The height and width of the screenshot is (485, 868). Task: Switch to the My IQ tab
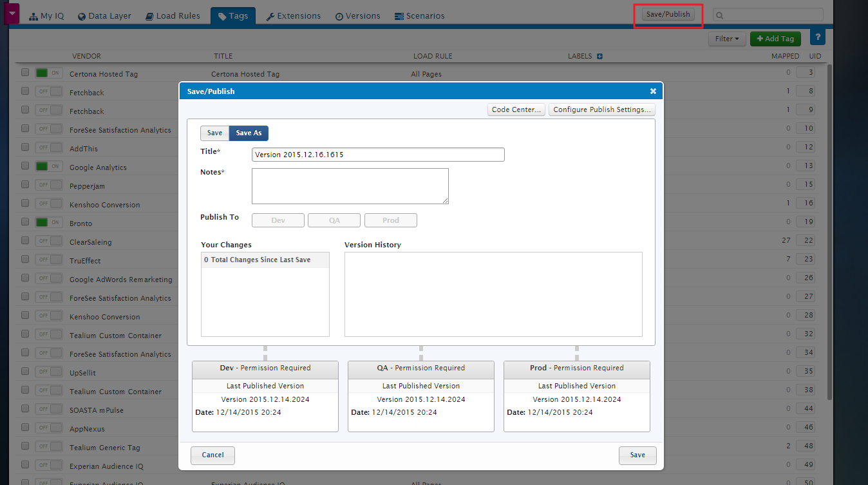[47, 15]
